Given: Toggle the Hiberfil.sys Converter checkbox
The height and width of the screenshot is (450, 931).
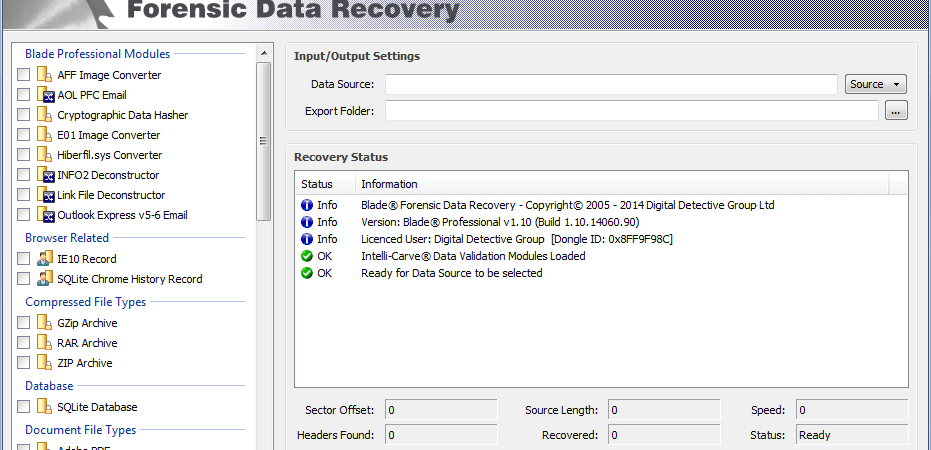Looking at the screenshot, I should [23, 155].
